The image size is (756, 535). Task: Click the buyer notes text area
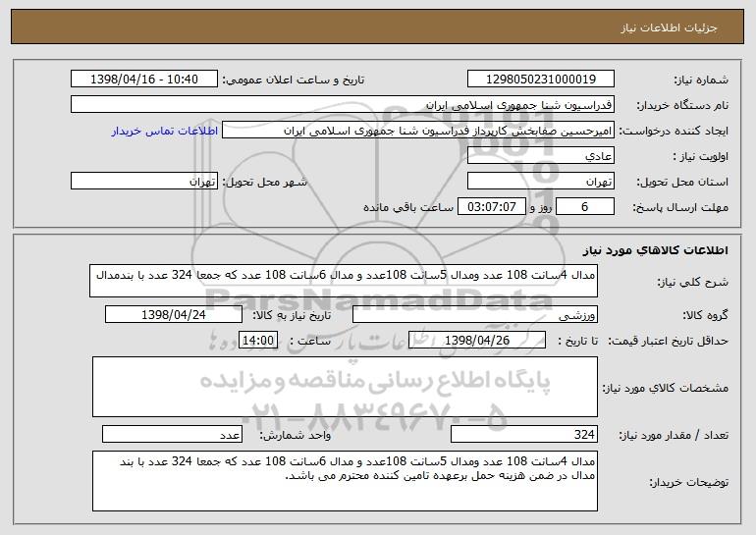[345, 481]
